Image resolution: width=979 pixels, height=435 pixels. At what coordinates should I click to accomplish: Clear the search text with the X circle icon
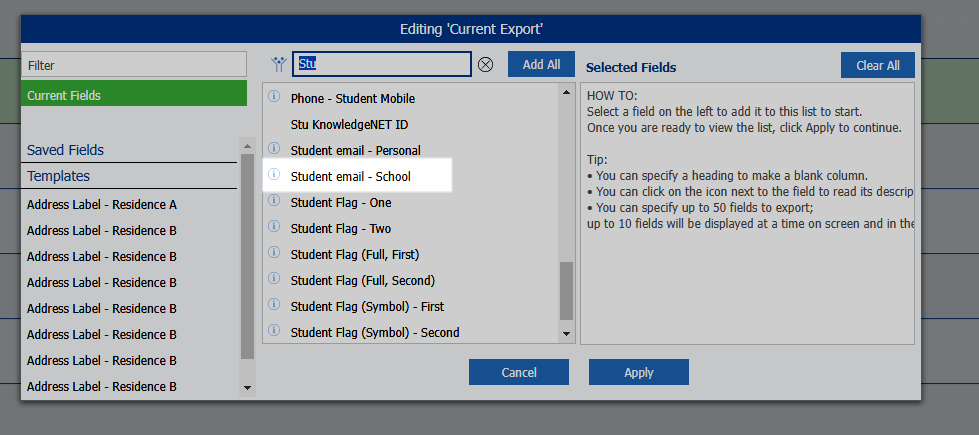tap(485, 64)
